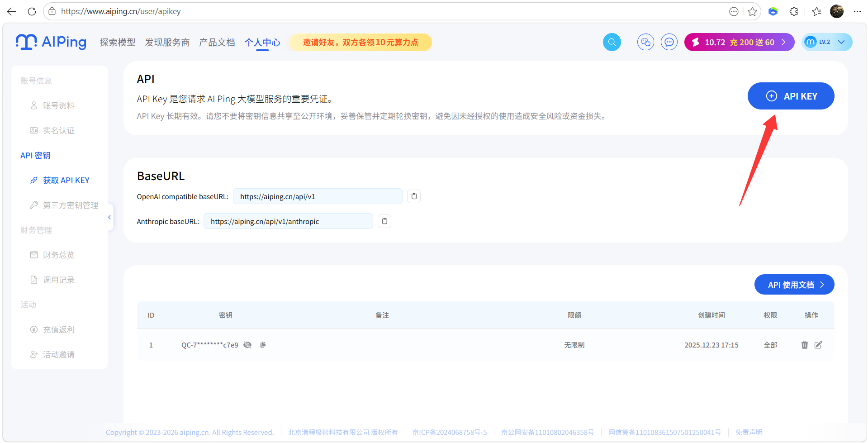The width and height of the screenshot is (868, 443).
Task: Delete the QC-7 key with trash icon
Action: click(805, 345)
